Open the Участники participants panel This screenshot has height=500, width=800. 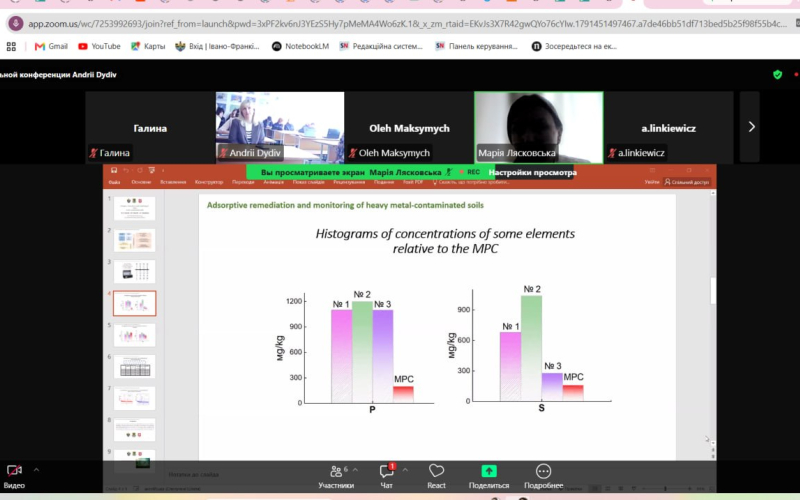point(336,477)
